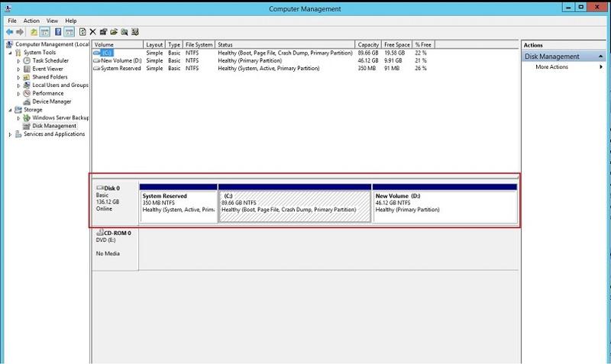The width and height of the screenshot is (611, 364).
Task: Open the View menu
Action: click(52, 21)
